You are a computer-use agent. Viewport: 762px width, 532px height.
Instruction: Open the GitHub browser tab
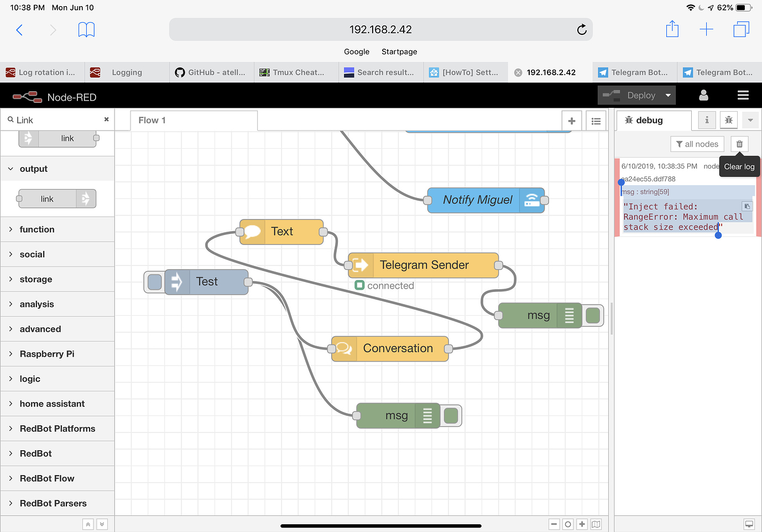click(212, 72)
